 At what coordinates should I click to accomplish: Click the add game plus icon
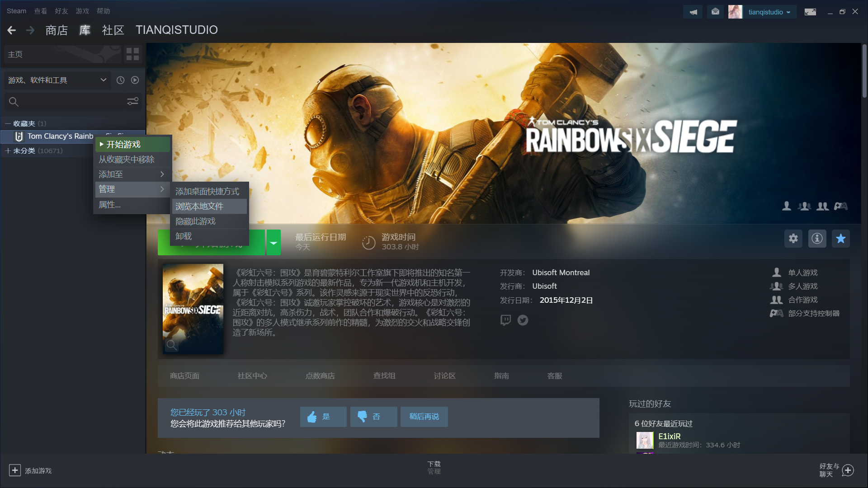[x=14, y=470]
